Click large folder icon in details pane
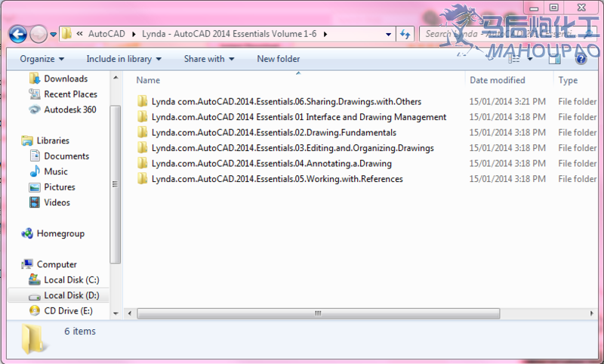Viewport: 604px width, 364px height. coord(35,338)
